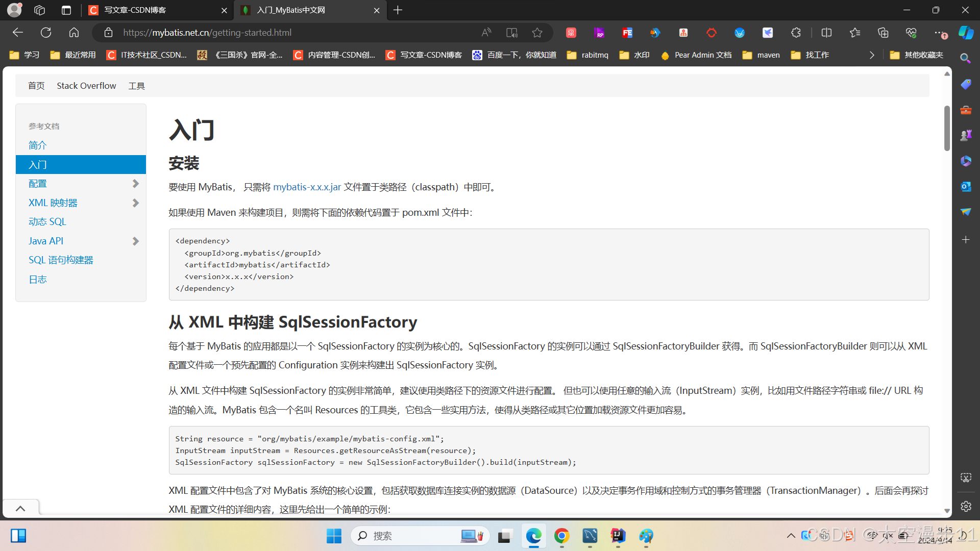Viewport: 980px width, 551px height.
Task: Add this page to favorites with the star
Action: pyautogui.click(x=537, y=32)
